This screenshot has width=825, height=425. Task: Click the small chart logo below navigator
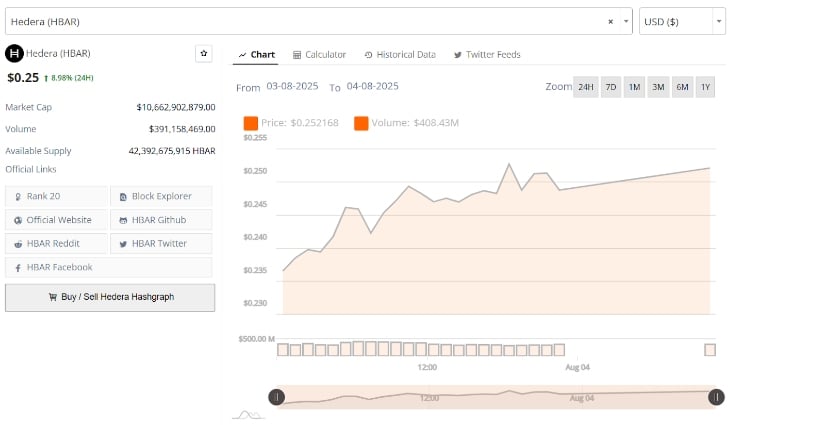[x=248, y=415]
